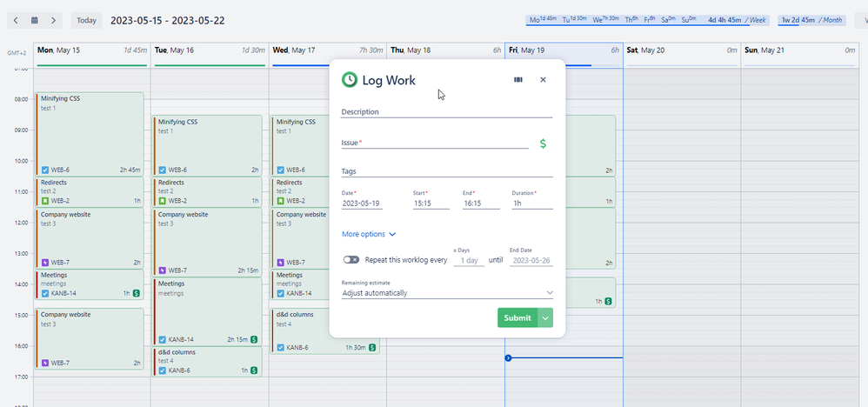
Task: Focus the Description field
Action: 447,112
